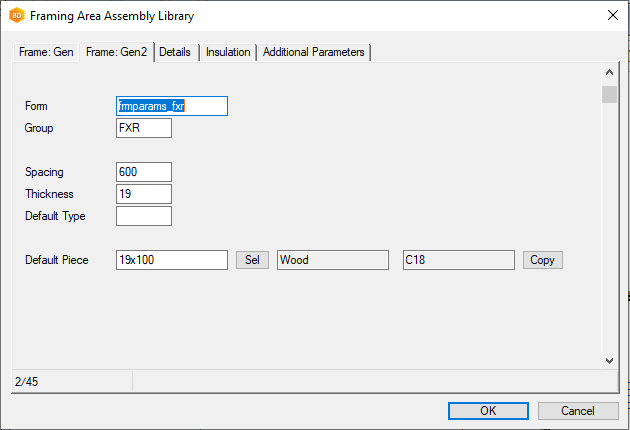Viewport: 630px width, 430px height.
Task: Click the empty Default Type field
Action: click(144, 216)
